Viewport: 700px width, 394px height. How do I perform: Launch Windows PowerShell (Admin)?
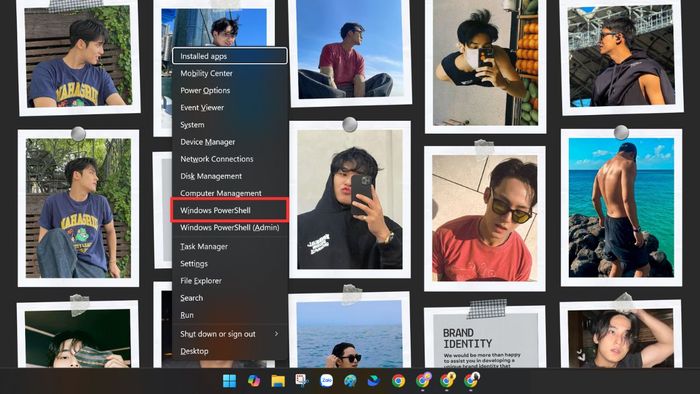tap(229, 228)
